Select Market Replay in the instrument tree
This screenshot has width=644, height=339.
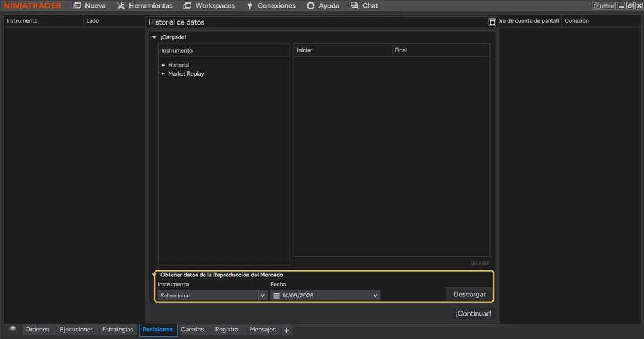[186, 74]
